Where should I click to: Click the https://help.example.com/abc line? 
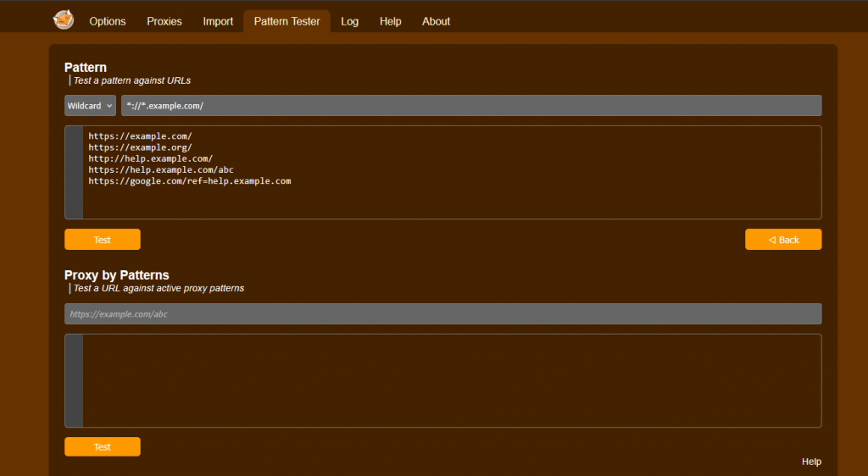[x=161, y=169]
